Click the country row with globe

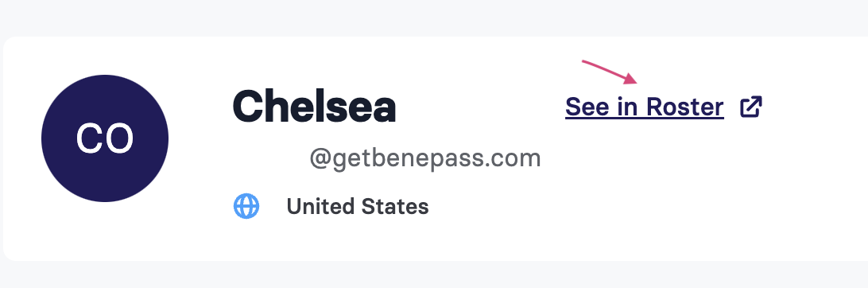coord(331,207)
